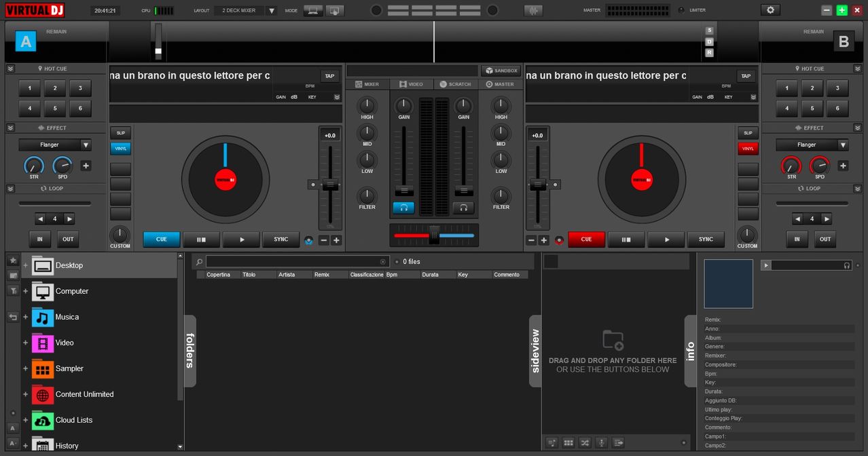Expand the Computer folder tree node

[x=26, y=291]
